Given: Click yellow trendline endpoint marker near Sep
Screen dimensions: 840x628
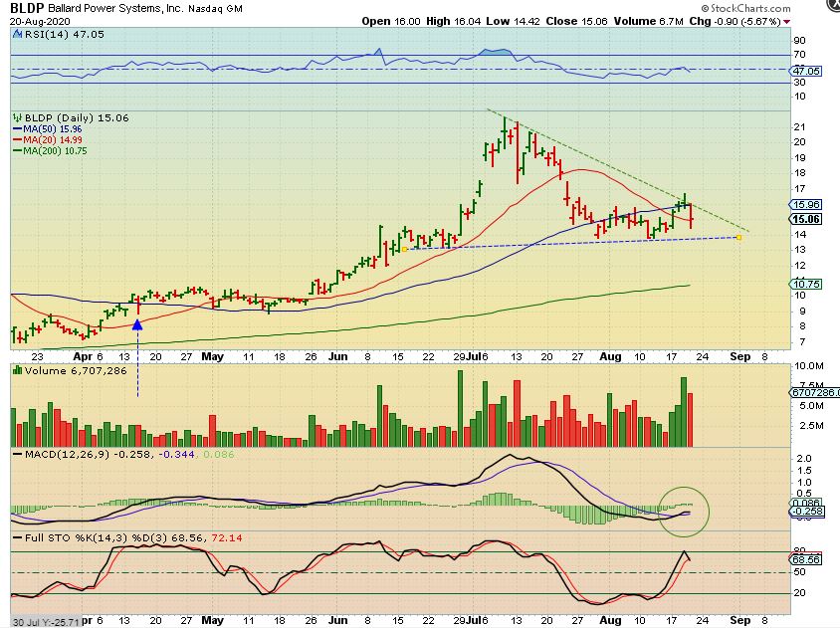Looking at the screenshot, I should 739,238.
